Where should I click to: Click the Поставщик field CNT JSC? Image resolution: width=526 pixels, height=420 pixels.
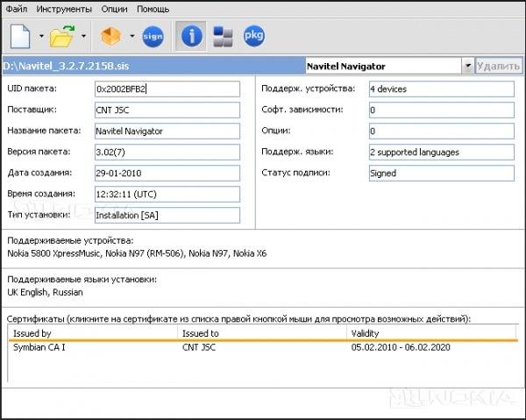(x=167, y=110)
